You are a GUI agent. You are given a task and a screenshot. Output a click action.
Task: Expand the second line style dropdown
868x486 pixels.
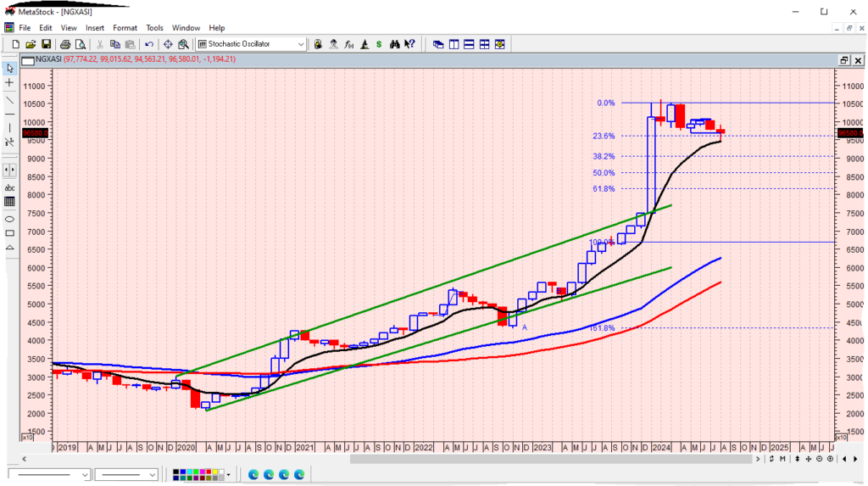(153, 474)
